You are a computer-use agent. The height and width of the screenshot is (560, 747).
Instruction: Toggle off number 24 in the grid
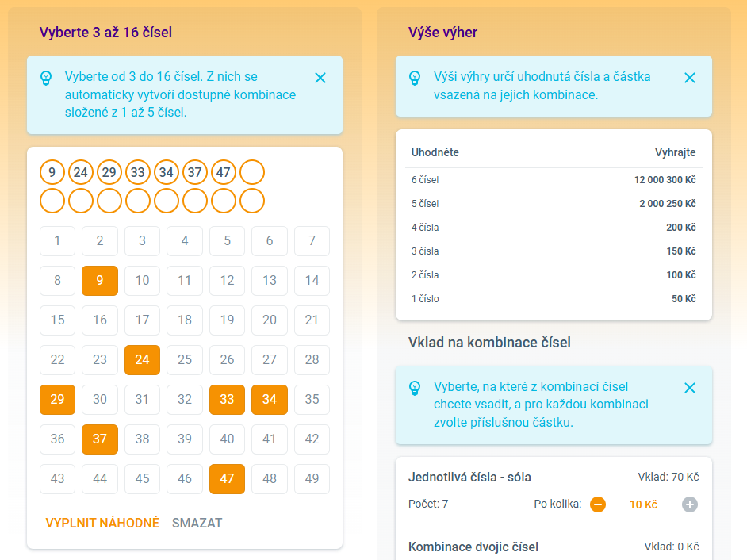142,360
